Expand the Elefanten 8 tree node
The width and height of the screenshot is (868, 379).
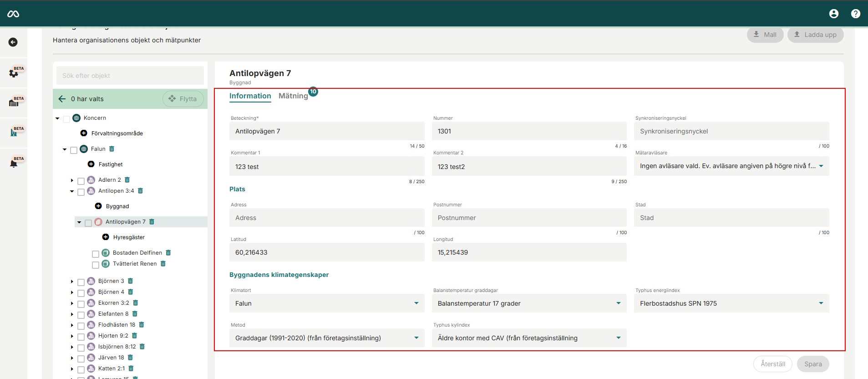click(x=72, y=314)
